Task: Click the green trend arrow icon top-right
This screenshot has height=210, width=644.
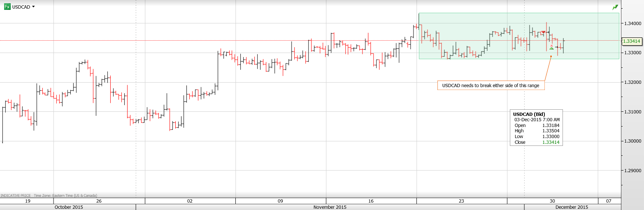Action: 615,7
